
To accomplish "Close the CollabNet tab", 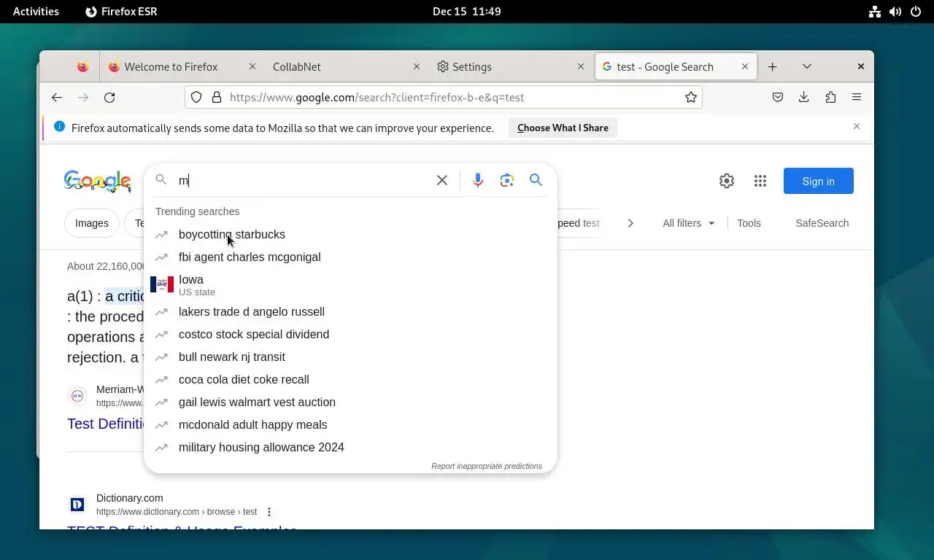I will tap(417, 66).
